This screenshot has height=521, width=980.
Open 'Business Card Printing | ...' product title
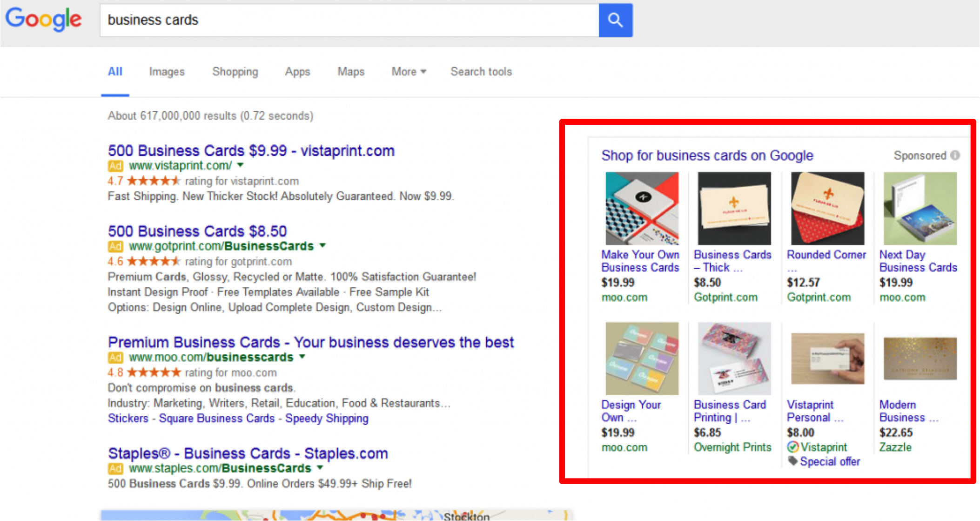[730, 411]
